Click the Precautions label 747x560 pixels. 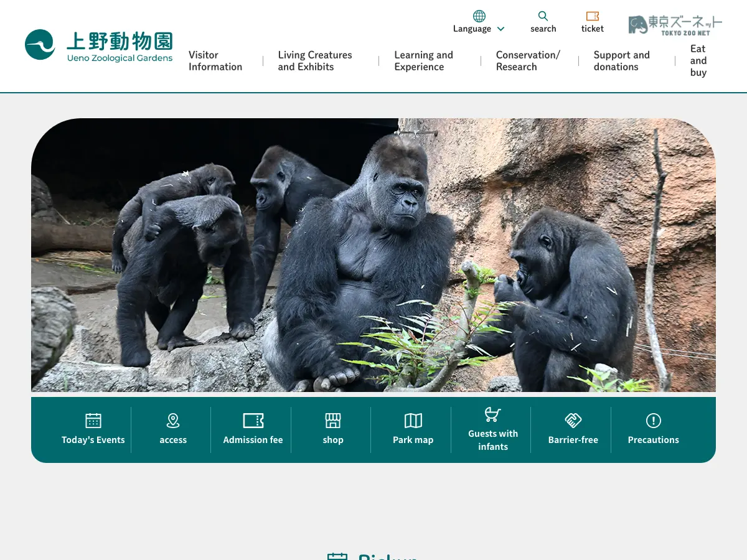(x=654, y=440)
